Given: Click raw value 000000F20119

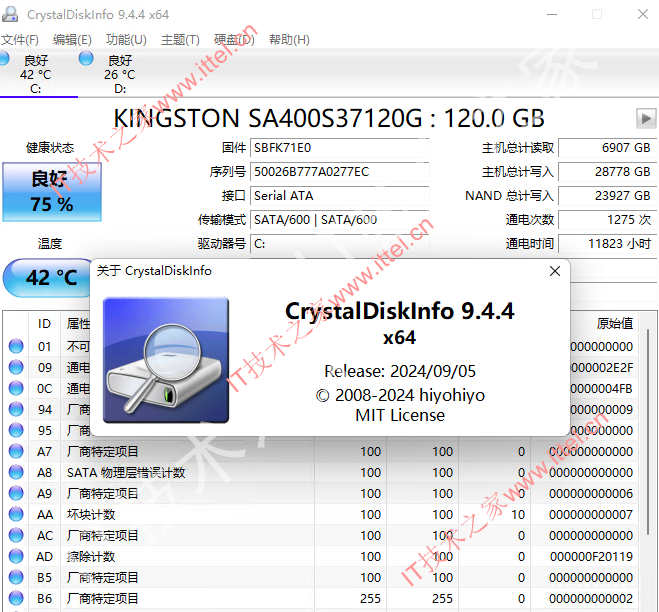Looking at the screenshot, I should (591, 557).
